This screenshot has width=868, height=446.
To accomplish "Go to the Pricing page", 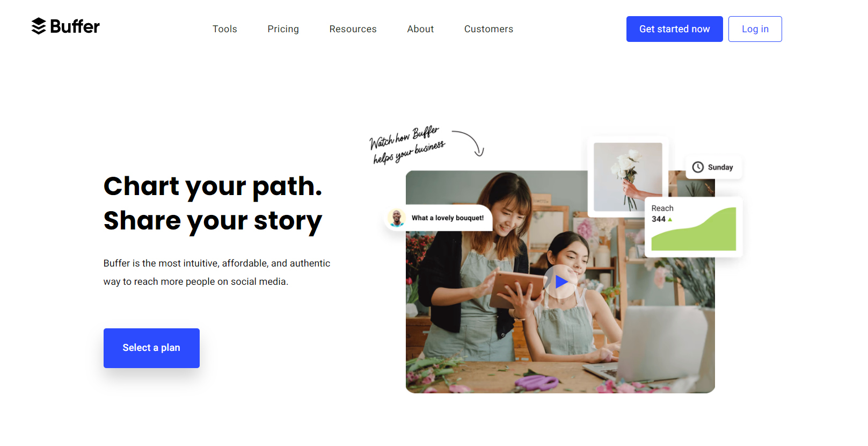I will pos(283,29).
